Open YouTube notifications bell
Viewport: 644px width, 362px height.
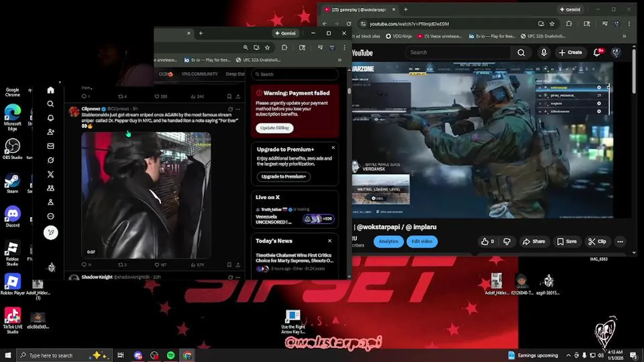[x=597, y=52]
